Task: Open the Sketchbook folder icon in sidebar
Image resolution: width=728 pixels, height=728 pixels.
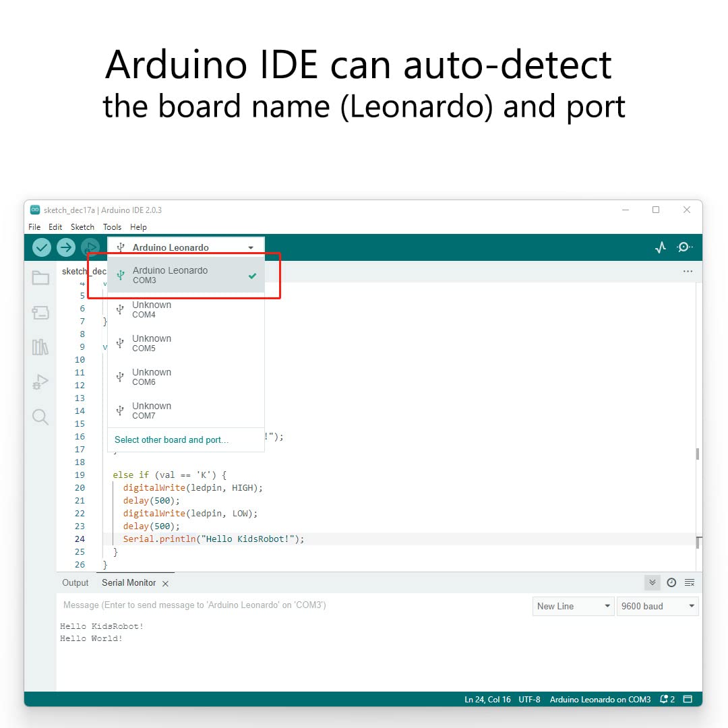Action: 40,278
